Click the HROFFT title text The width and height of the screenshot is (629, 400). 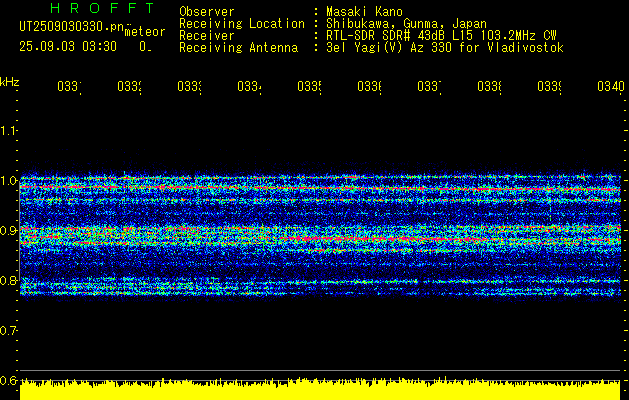point(102,8)
